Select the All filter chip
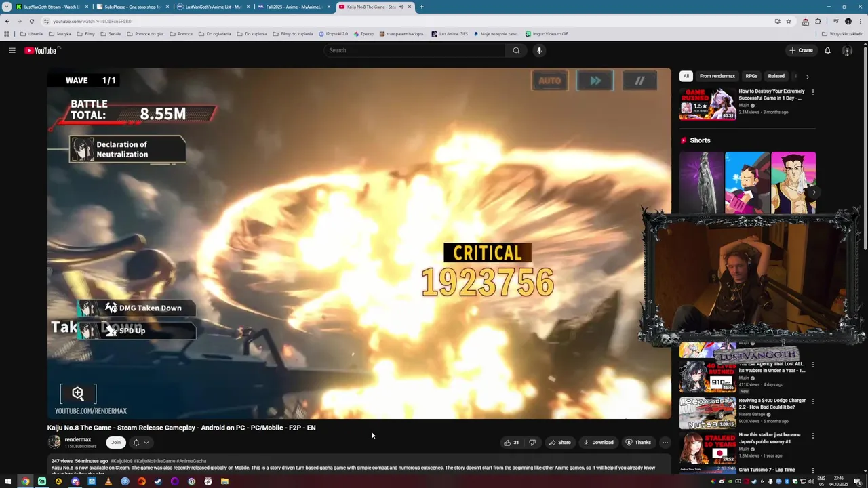Image resolution: width=868 pixels, height=488 pixels. 686,76
